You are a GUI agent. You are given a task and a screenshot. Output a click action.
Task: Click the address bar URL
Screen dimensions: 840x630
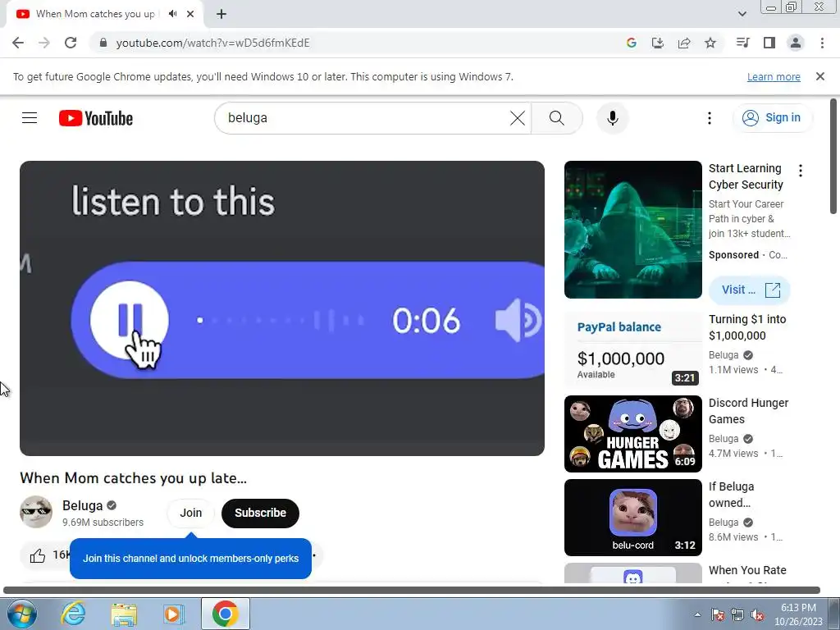pyautogui.click(x=212, y=43)
